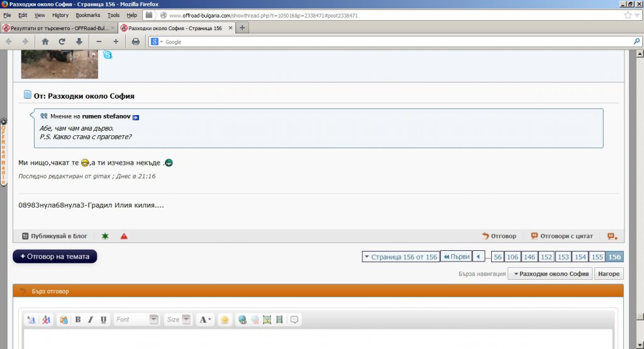Jump to the first page with 'Първи'
Viewport: 644px width, 349px height.
point(456,257)
